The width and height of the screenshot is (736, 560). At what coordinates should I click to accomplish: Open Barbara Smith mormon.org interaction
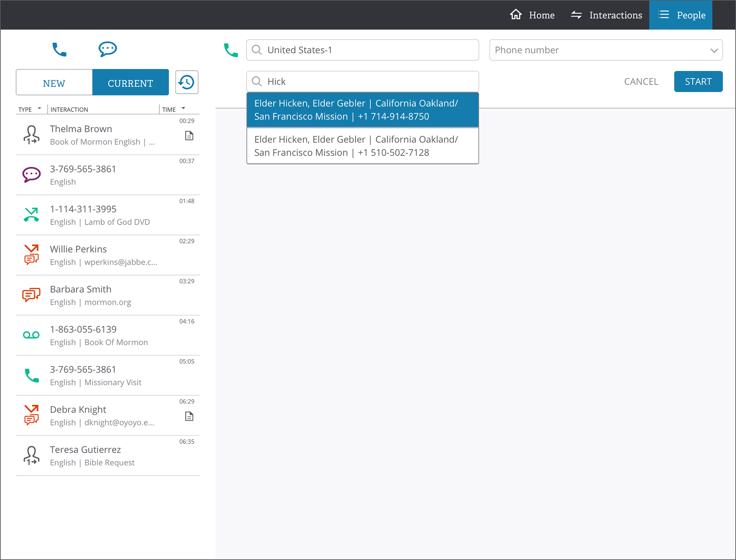point(108,296)
